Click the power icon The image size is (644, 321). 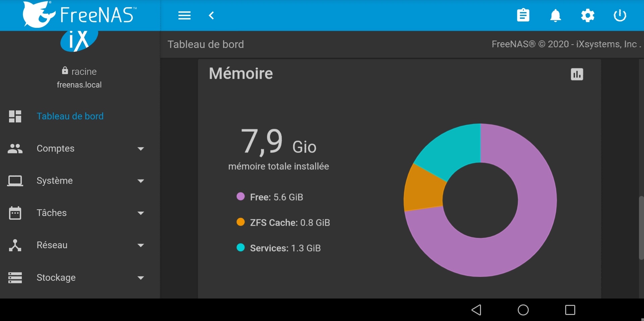coord(620,15)
